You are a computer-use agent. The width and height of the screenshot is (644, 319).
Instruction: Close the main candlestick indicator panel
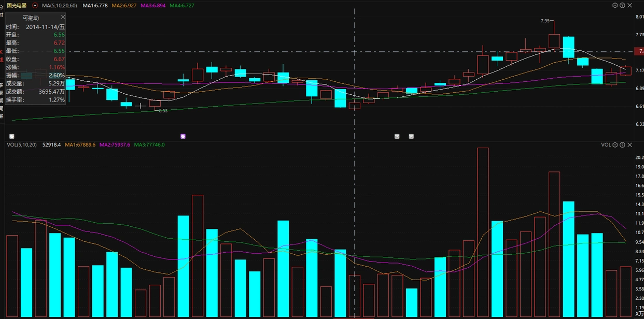point(629,5)
